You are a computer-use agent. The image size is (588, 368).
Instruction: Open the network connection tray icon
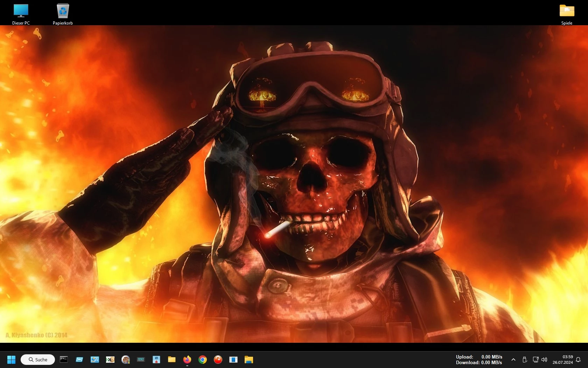point(535,360)
